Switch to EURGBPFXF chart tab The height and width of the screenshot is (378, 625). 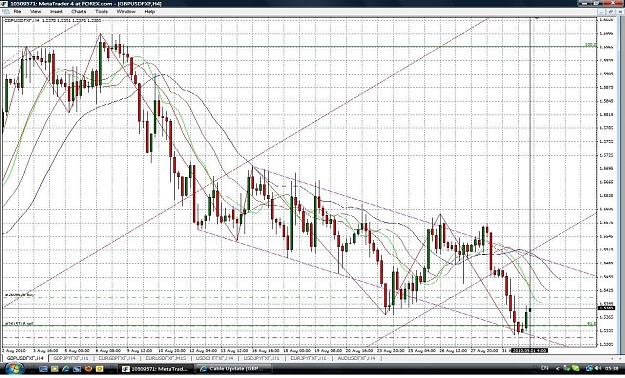pyautogui.click(x=117, y=358)
